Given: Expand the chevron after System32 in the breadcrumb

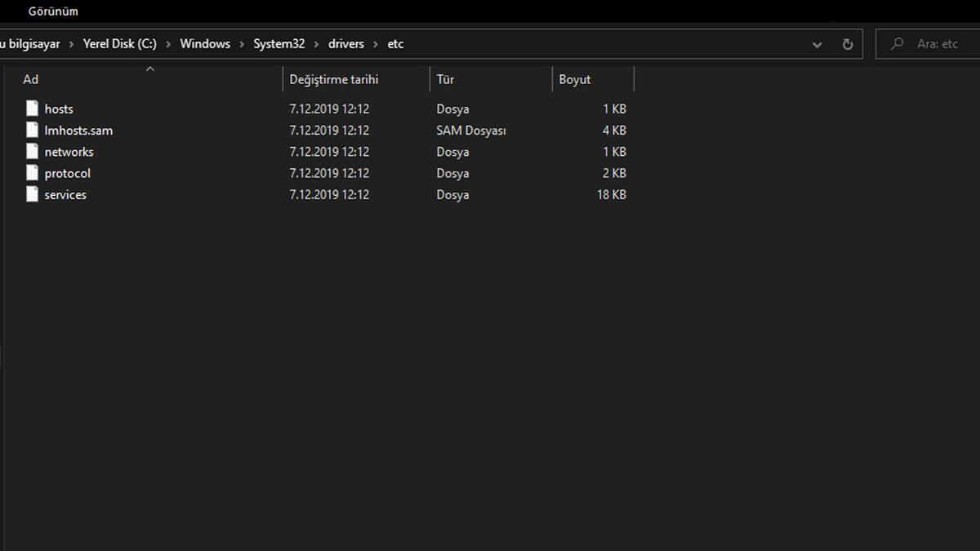Looking at the screenshot, I should point(316,44).
